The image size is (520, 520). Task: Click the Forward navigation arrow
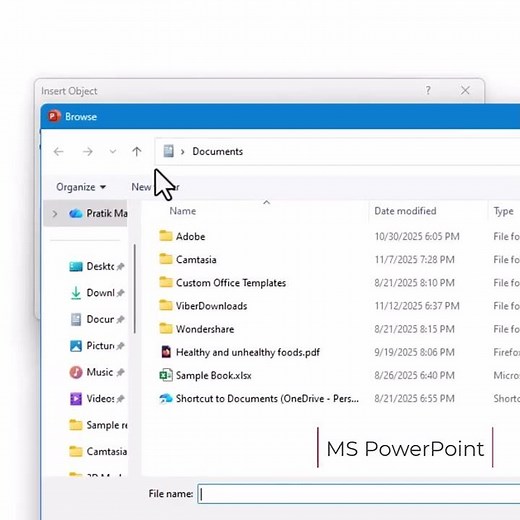click(88, 152)
